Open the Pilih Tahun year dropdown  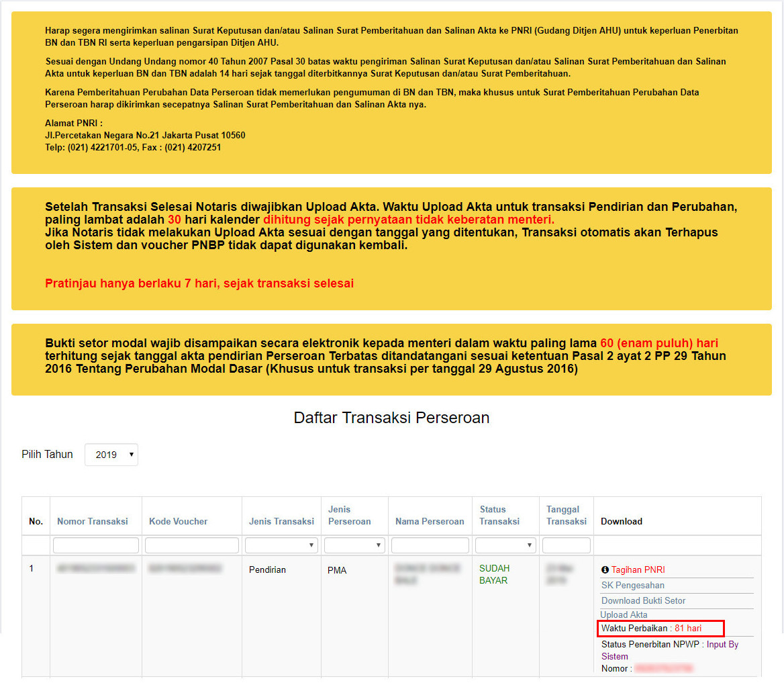point(111,455)
